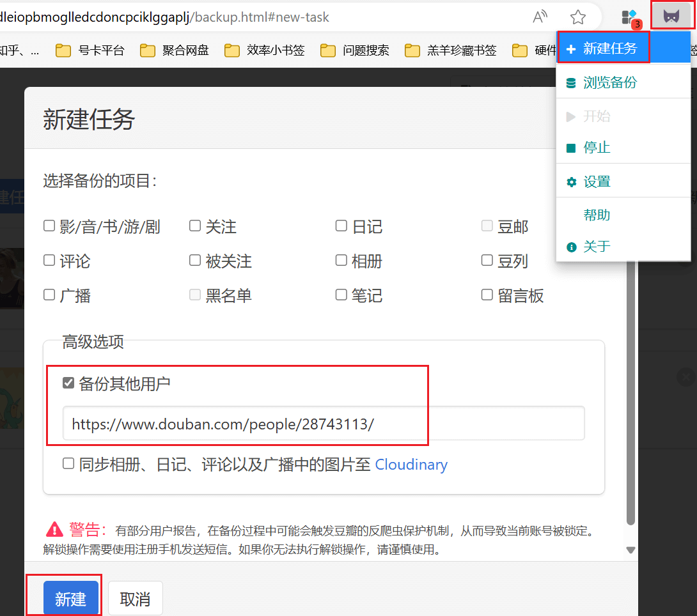Check the 日记 backup checkbox
This screenshot has width=697, height=616.
[341, 226]
